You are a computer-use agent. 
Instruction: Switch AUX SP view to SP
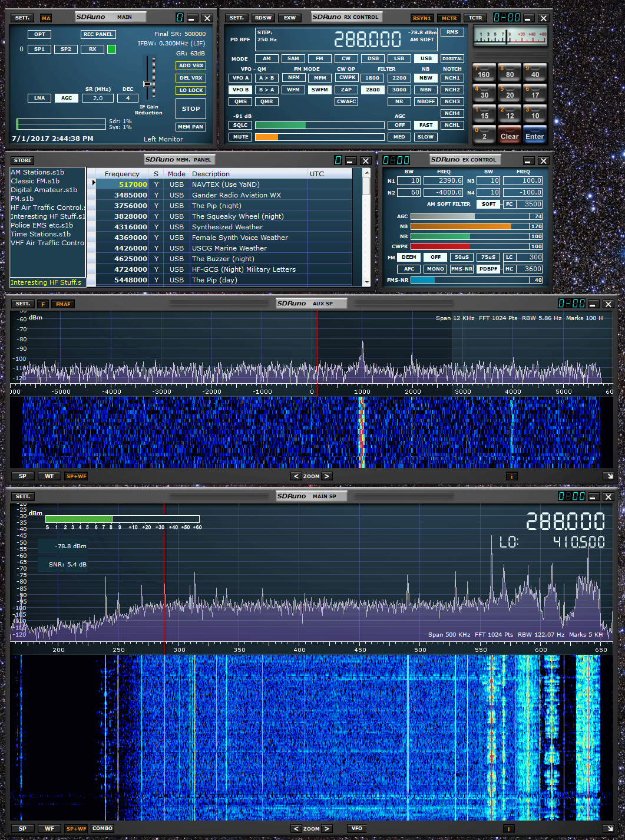click(x=22, y=476)
